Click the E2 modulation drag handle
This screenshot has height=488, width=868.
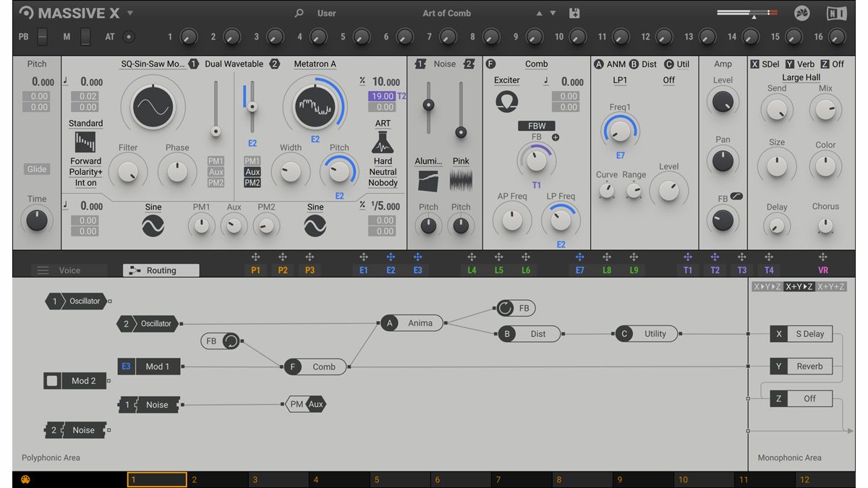point(391,257)
